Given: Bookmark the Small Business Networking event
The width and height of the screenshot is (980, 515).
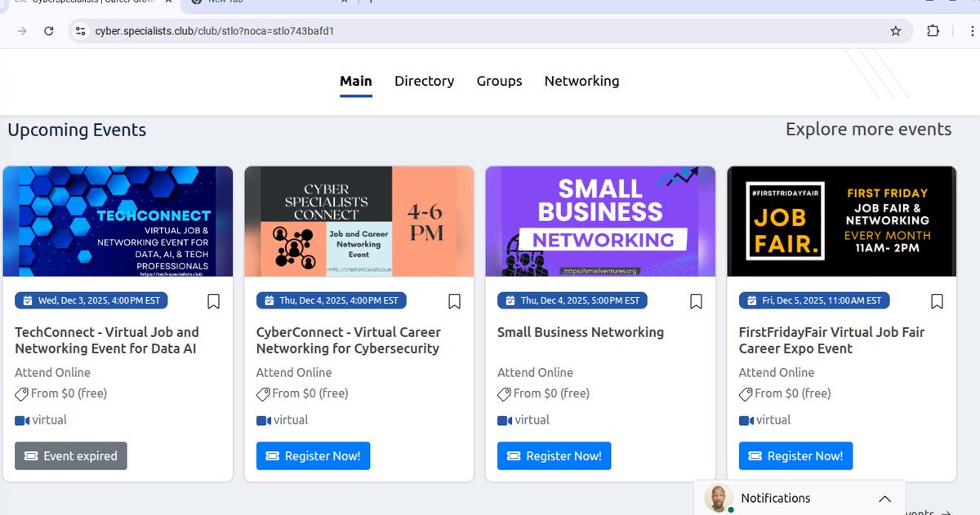Looking at the screenshot, I should coord(696,301).
